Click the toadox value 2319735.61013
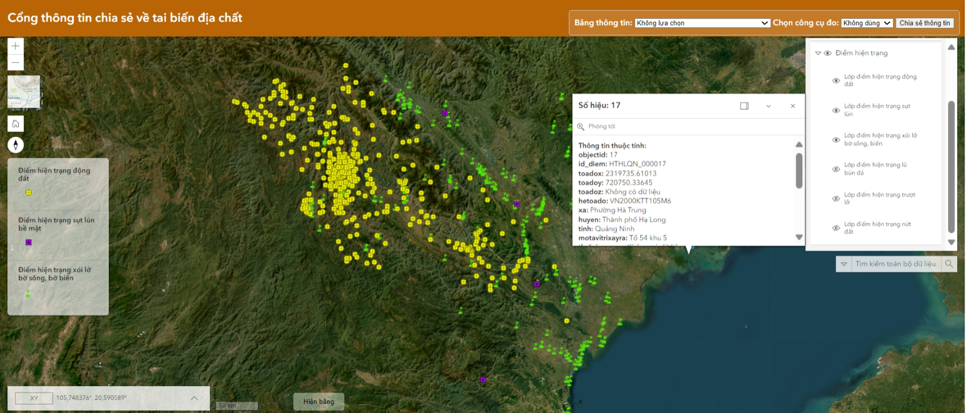The width and height of the screenshot is (980, 413). pos(631,173)
